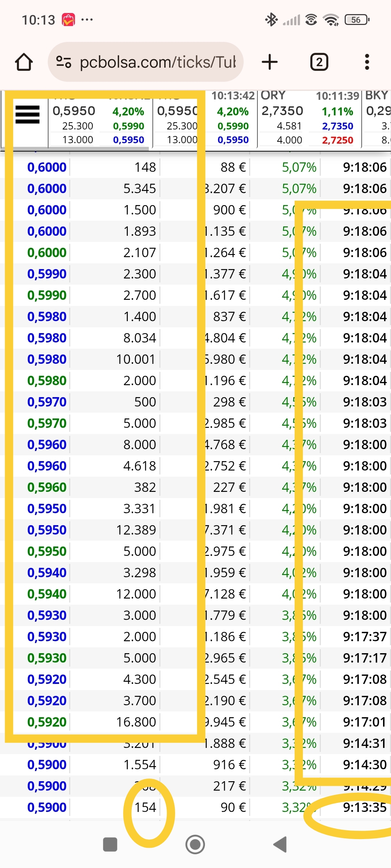
Task: Select volume cell 1.893
Action: (x=140, y=231)
